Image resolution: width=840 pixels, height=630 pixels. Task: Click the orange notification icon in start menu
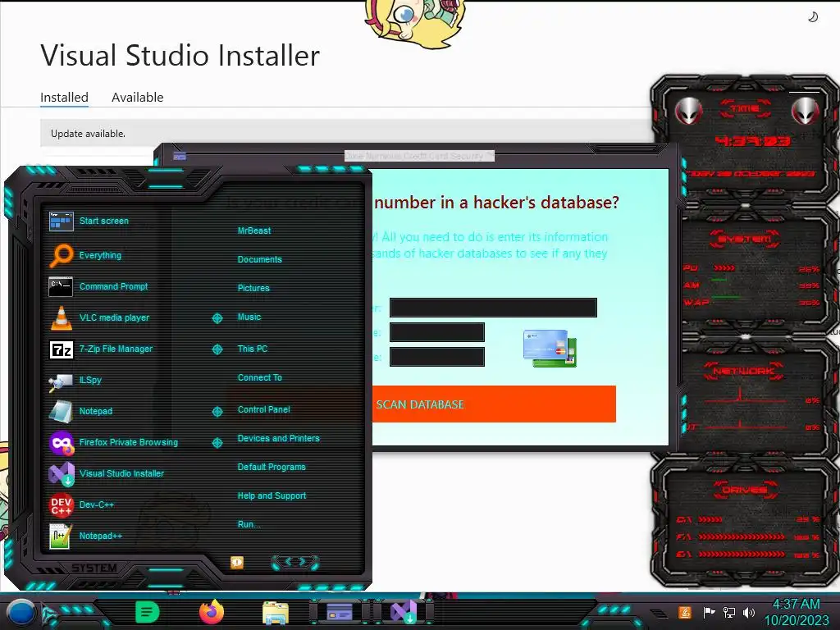point(237,562)
